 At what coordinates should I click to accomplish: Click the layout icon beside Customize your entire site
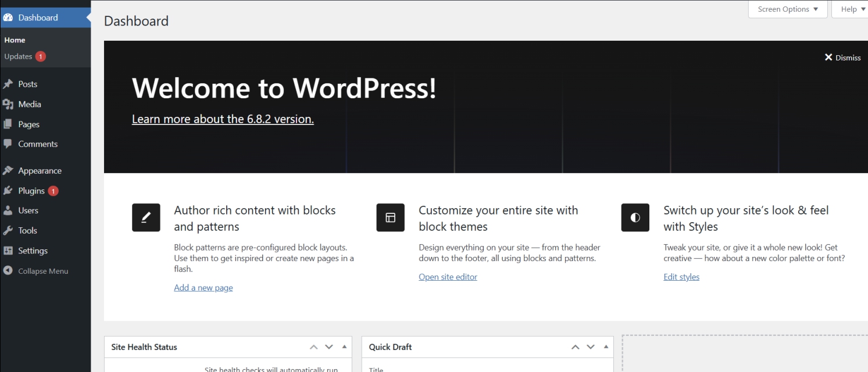[x=391, y=217]
